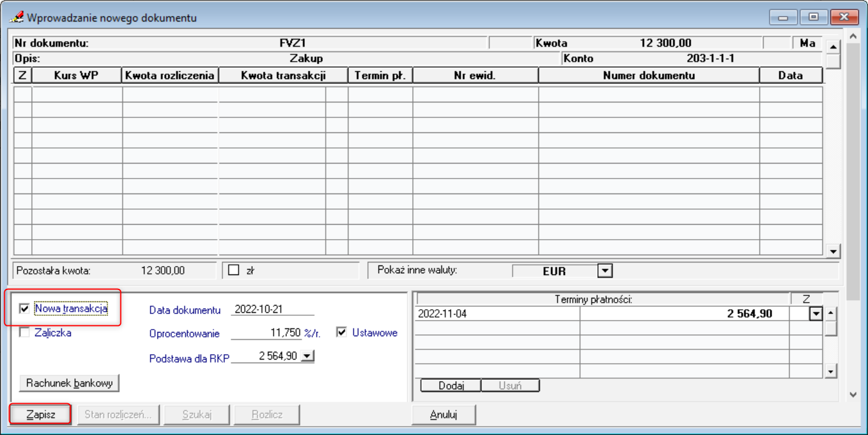Click the Usuń payment term button
Viewport: 868px width, 435px height.
click(510, 385)
